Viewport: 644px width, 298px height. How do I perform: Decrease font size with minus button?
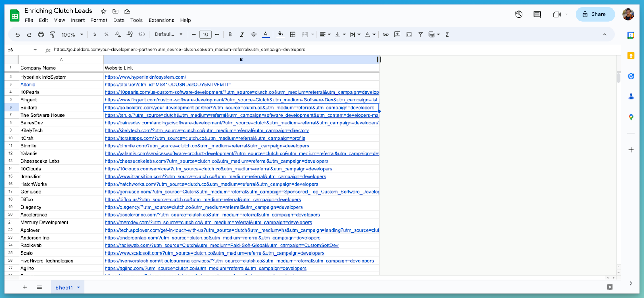click(194, 35)
